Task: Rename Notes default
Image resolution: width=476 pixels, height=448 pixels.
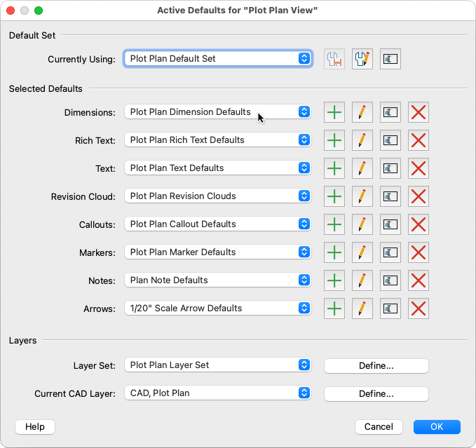Action: 390,280
